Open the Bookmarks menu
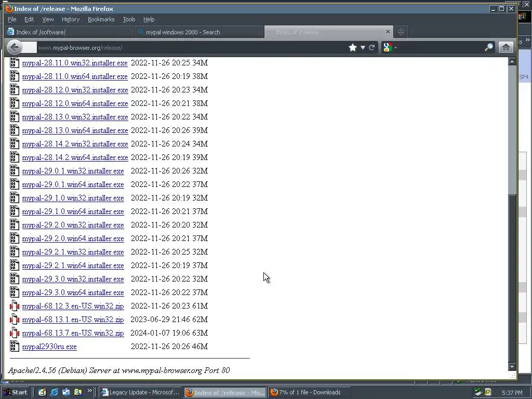The width and height of the screenshot is (532, 399). click(101, 19)
